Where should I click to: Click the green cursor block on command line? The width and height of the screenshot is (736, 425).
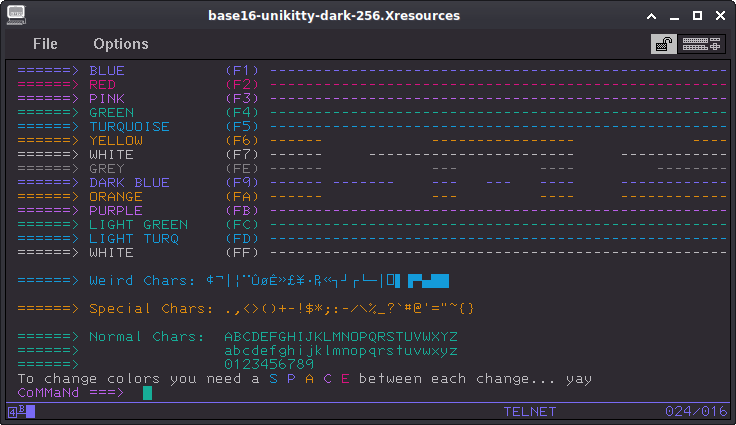click(x=147, y=393)
